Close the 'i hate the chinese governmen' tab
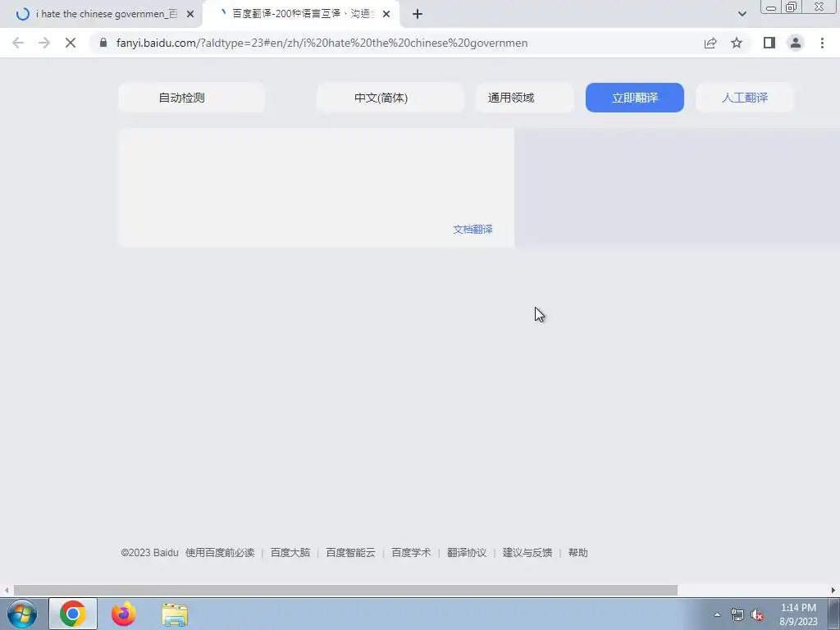This screenshot has width=840, height=630. [190, 14]
